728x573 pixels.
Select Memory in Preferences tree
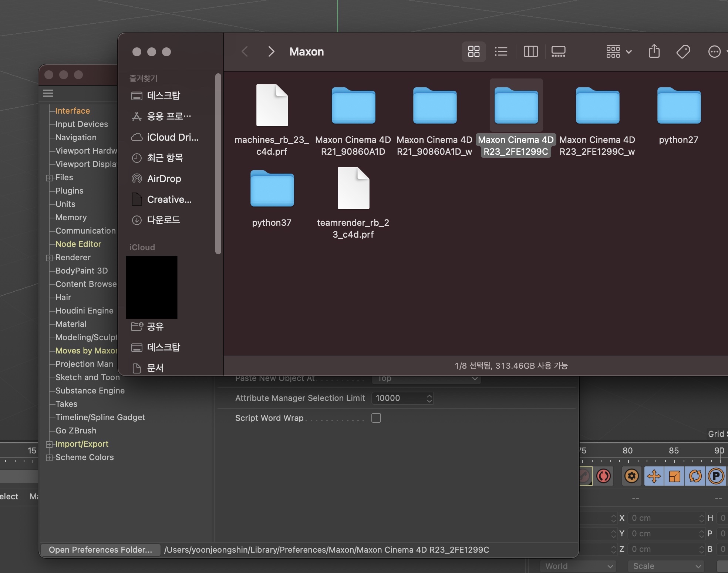[71, 217]
